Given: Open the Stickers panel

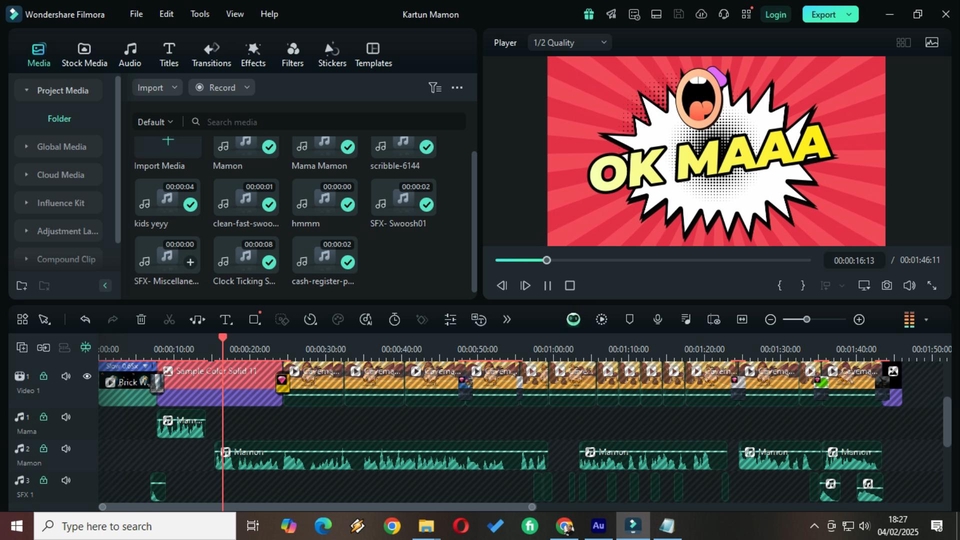Looking at the screenshot, I should point(332,55).
